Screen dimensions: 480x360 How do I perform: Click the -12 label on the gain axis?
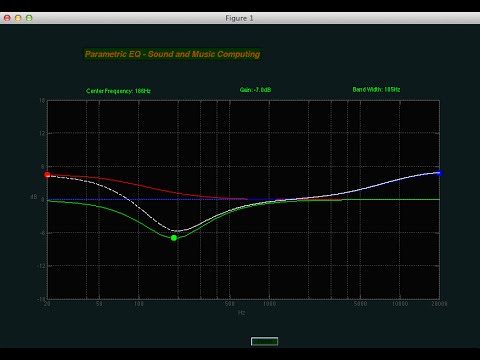point(41,266)
